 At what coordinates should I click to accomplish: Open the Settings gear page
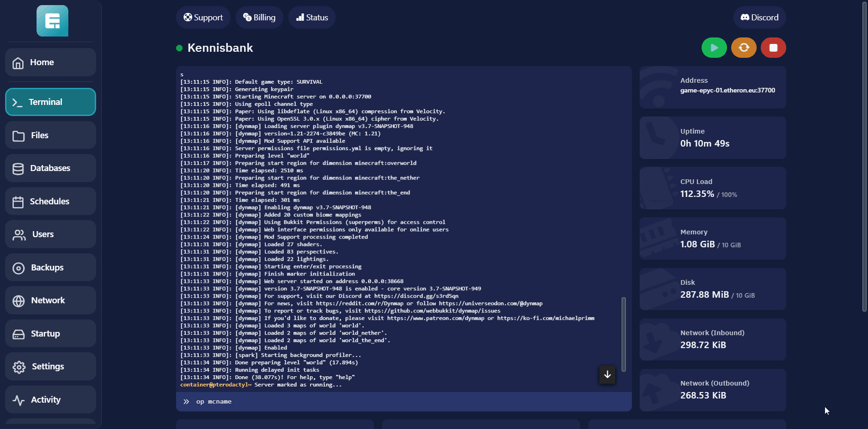(x=50, y=367)
